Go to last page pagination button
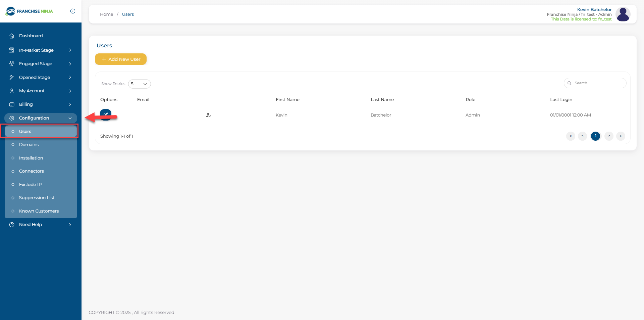 pos(621,136)
